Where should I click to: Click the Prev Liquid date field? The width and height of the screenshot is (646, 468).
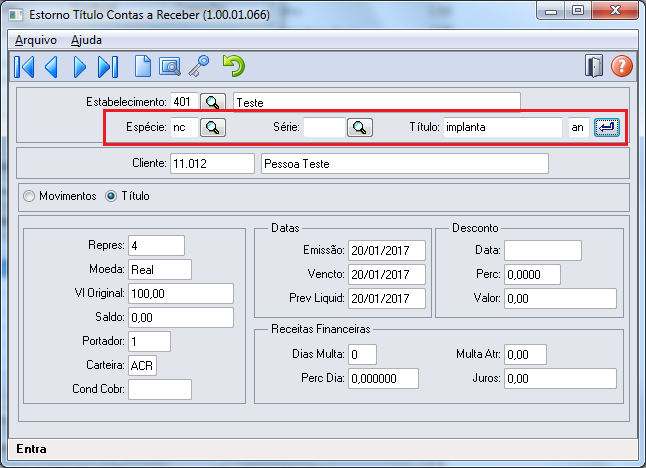(x=386, y=298)
